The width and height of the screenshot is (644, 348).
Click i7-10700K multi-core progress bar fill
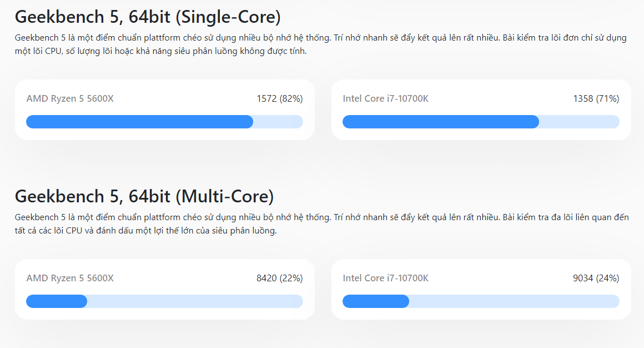[x=376, y=301]
